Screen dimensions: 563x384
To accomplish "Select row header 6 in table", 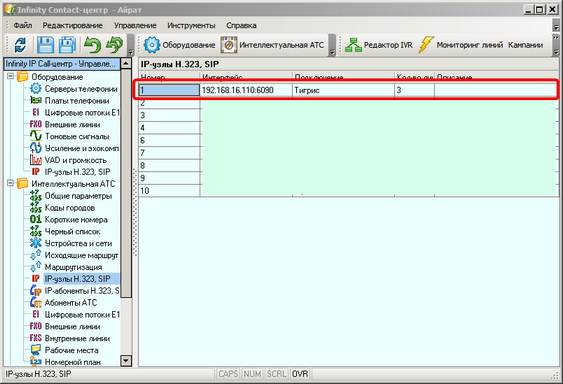I will click(169, 140).
